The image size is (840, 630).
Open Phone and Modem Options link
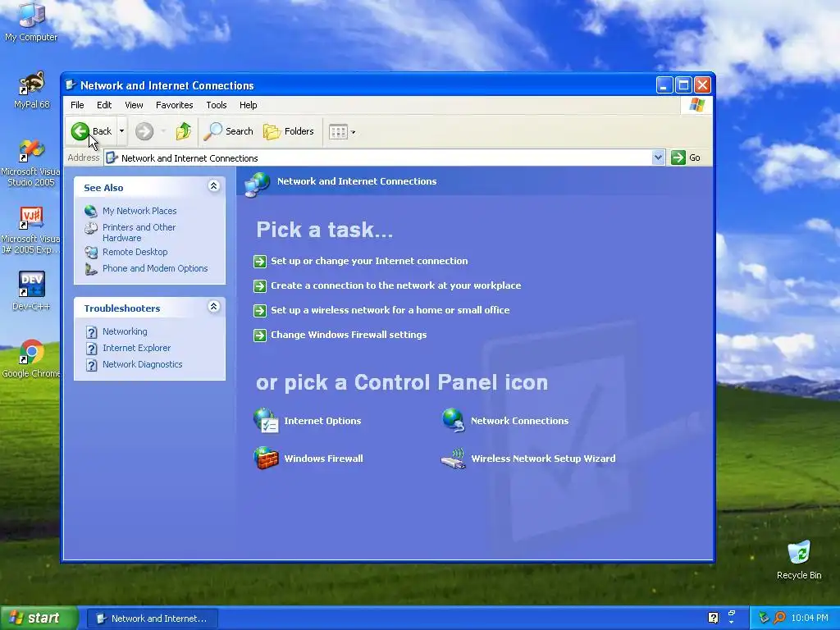tap(155, 268)
